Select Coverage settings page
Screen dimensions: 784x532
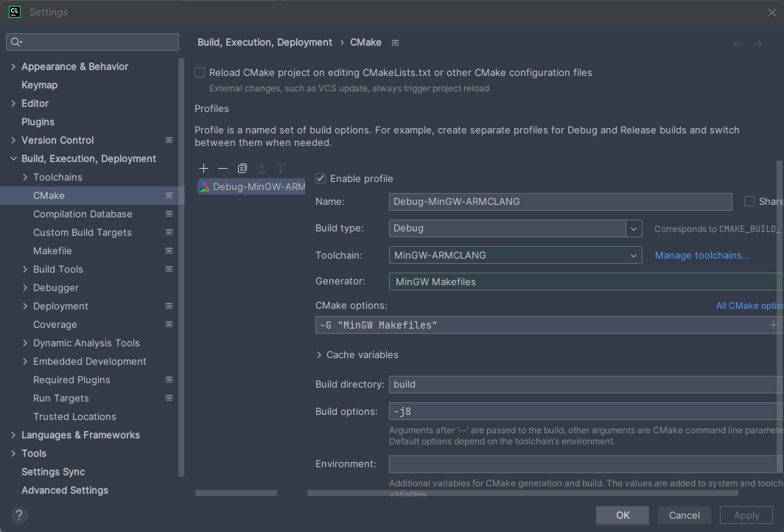55,324
